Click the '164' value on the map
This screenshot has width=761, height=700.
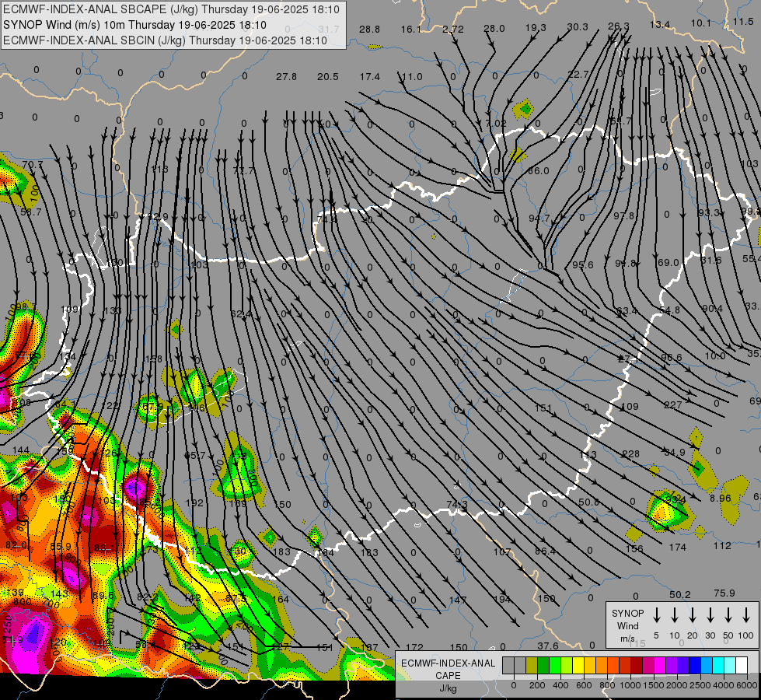[x=281, y=600]
